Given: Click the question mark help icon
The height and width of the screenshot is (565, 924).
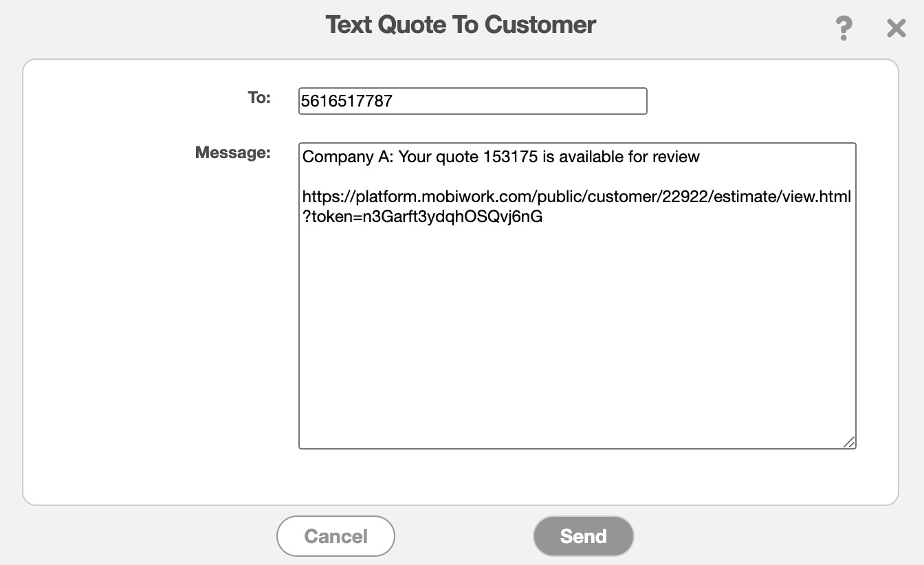Looking at the screenshot, I should pyautogui.click(x=844, y=28).
